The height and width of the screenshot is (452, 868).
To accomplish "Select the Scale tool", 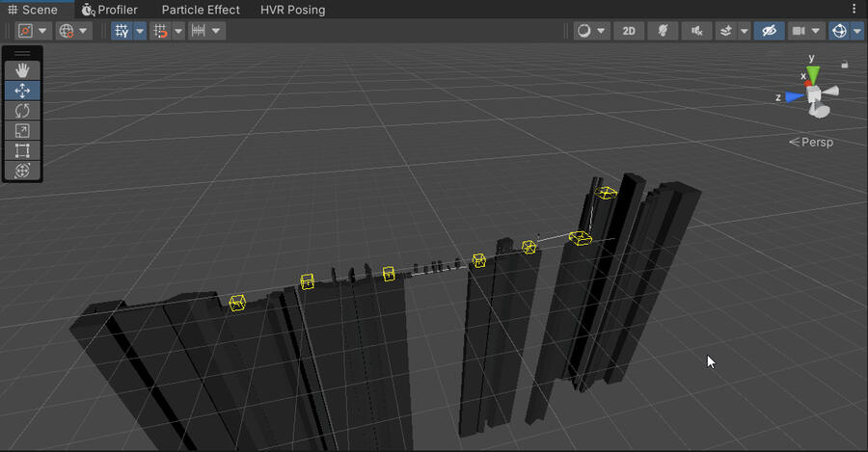I will tap(22, 131).
